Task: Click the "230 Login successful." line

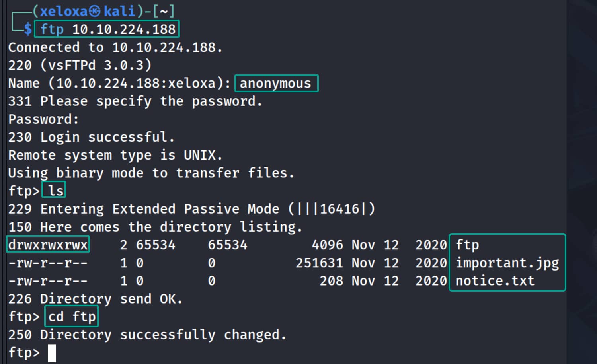Action: pyautogui.click(x=91, y=137)
